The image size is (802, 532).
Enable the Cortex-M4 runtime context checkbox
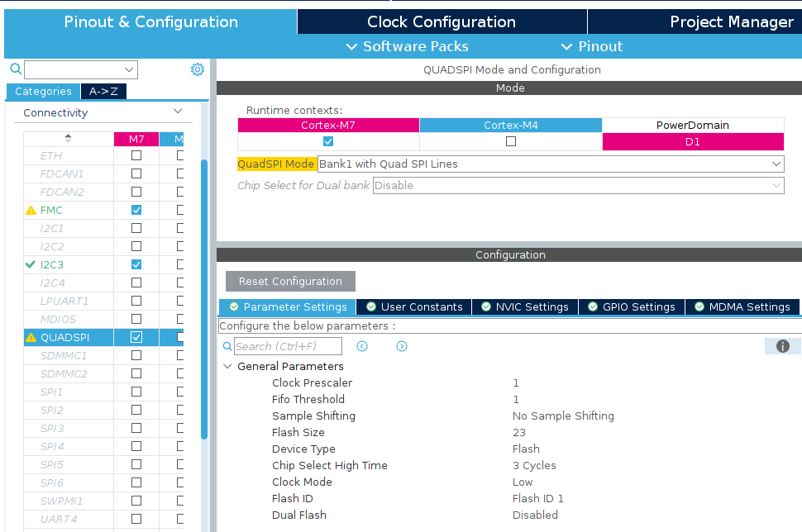pos(511,141)
